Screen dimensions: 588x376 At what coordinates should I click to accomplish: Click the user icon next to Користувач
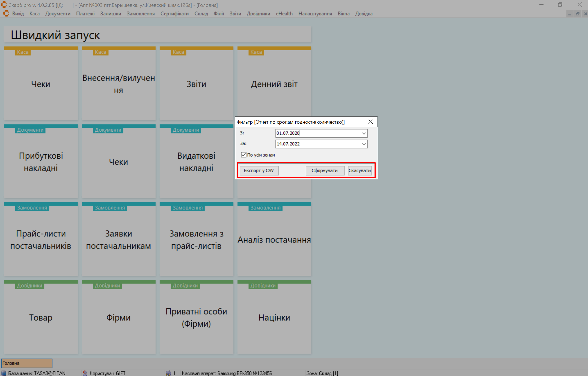tap(85, 373)
